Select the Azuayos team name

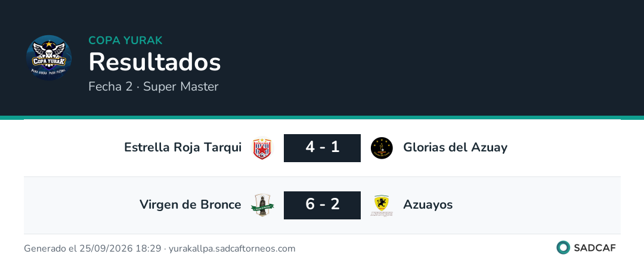pos(428,204)
